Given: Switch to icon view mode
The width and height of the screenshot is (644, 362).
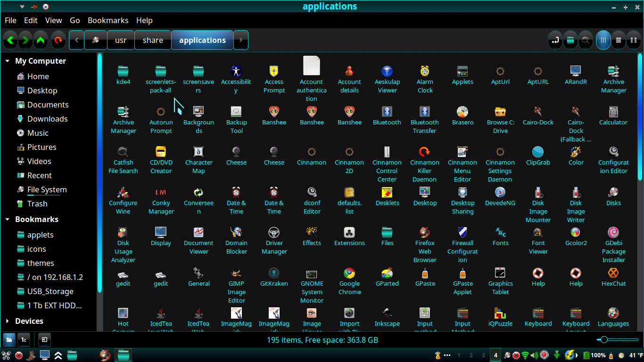Looking at the screenshot, I should tap(603, 40).
